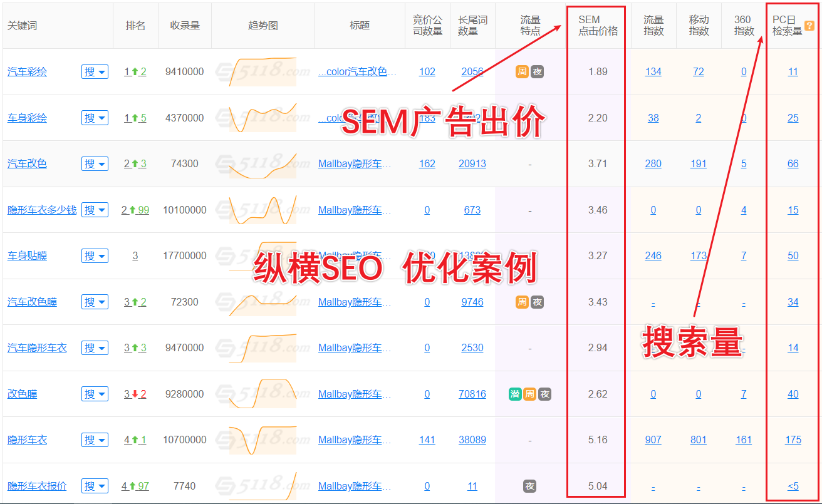Click the 夜 badge in 汽车改色膜 row

(537, 302)
